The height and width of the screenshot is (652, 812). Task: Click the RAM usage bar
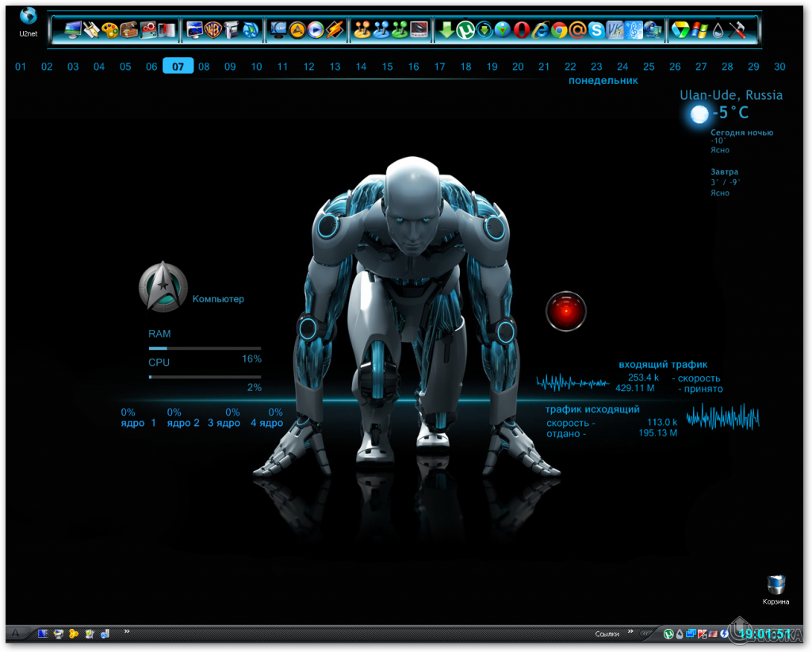pyautogui.click(x=205, y=348)
